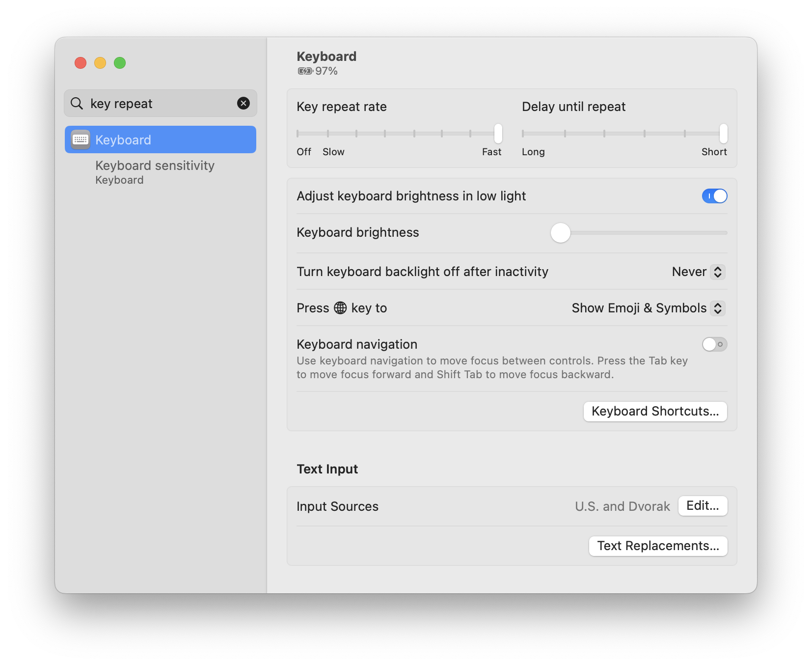
Task: Click Edit… for Input Sources
Action: [703, 506]
